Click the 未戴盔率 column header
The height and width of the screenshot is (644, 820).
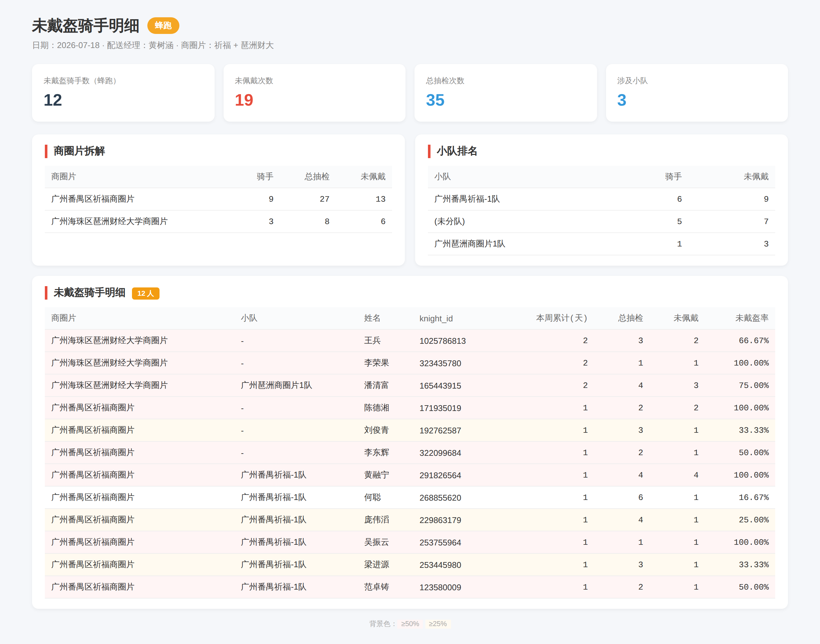coord(752,318)
